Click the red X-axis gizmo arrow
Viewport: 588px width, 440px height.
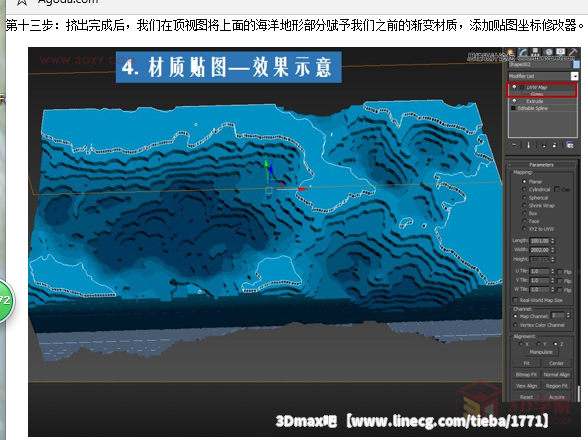tap(302, 189)
